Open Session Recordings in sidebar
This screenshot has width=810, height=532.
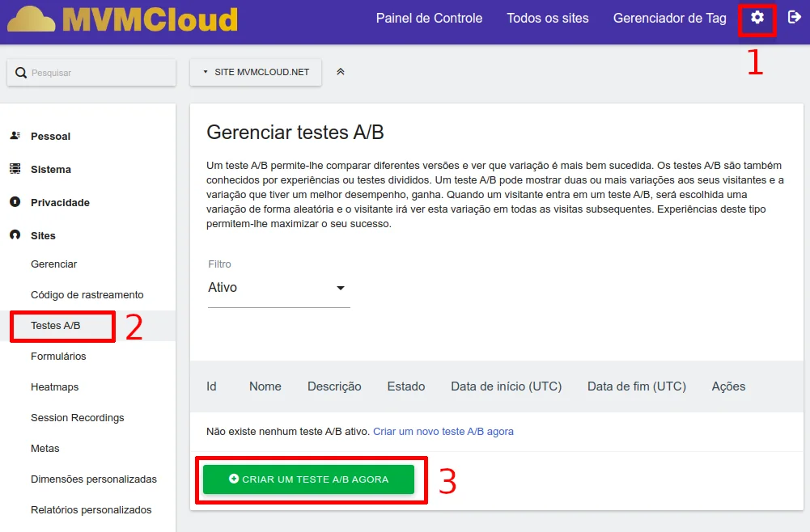point(78,418)
